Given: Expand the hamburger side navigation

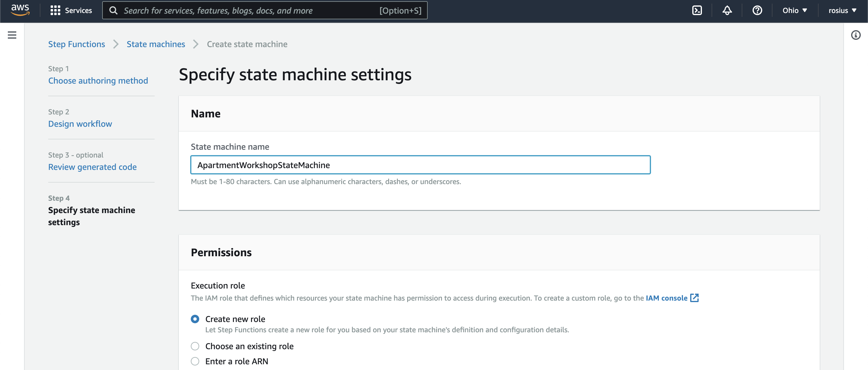Looking at the screenshot, I should 12,35.
